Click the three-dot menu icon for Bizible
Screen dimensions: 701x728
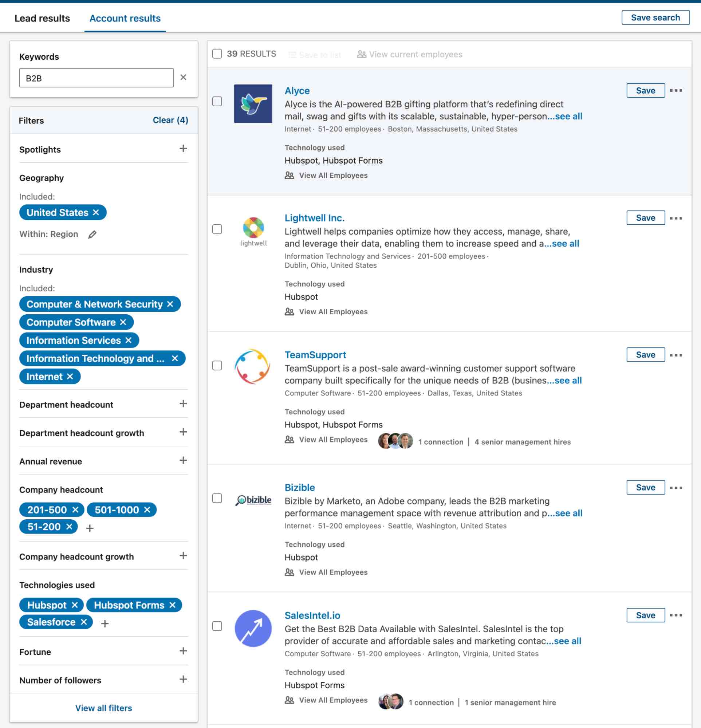tap(677, 488)
